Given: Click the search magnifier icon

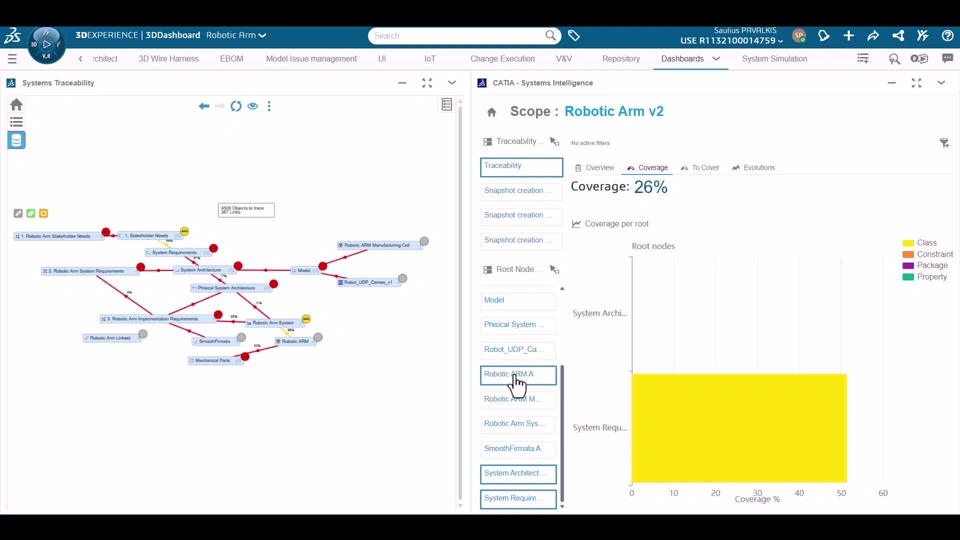Looking at the screenshot, I should point(550,36).
